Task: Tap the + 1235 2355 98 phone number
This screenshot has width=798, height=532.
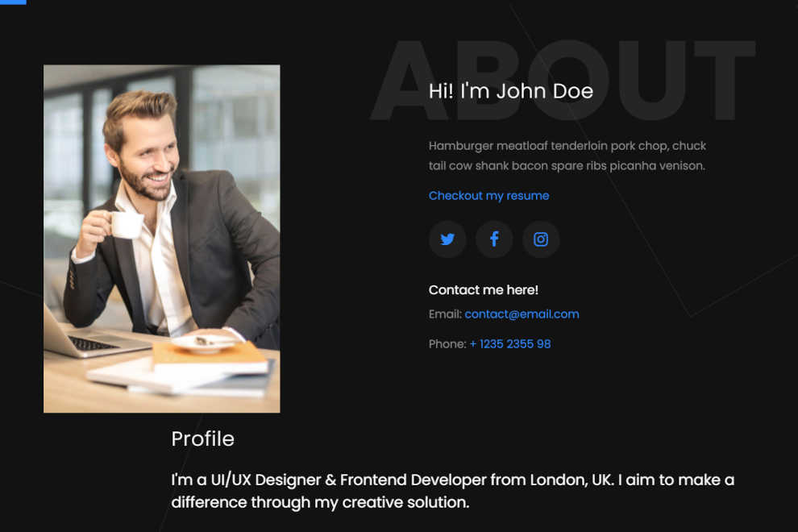Action: tap(510, 344)
